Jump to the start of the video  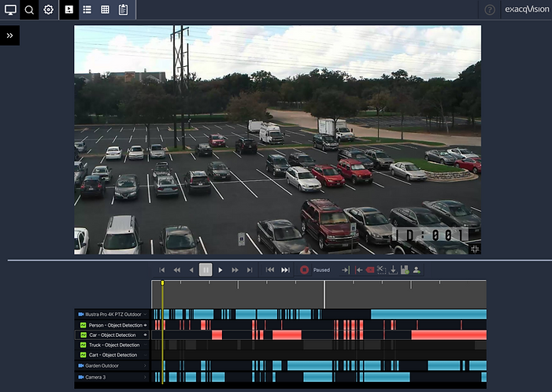(162, 270)
